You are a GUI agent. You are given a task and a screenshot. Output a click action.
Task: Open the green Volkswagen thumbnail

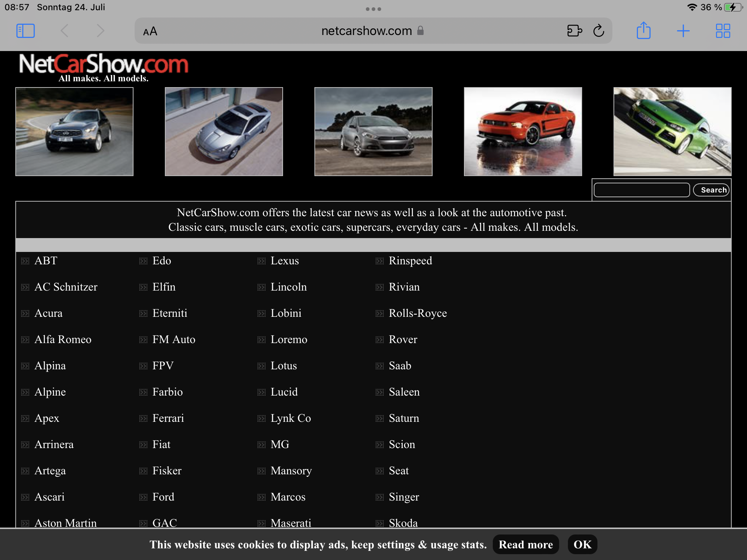tap(672, 132)
